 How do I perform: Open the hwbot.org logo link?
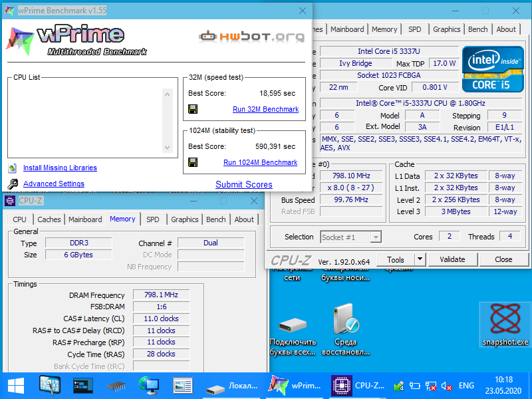click(x=252, y=36)
